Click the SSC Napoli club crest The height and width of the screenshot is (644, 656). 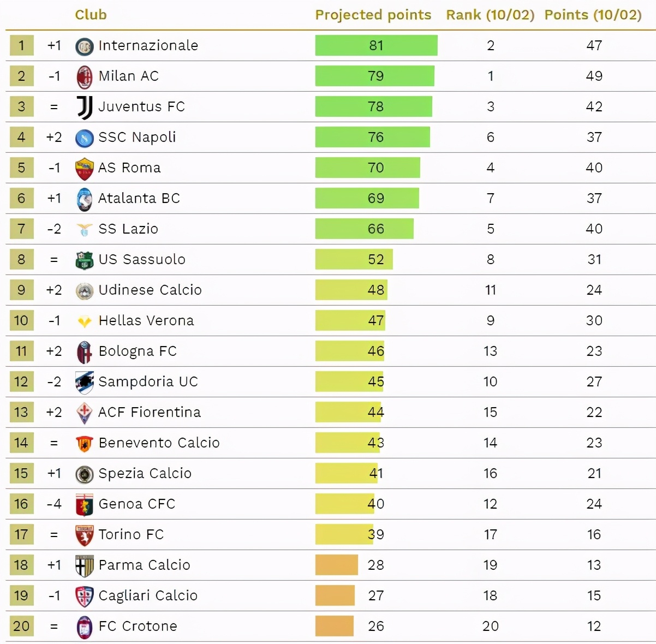point(84,138)
